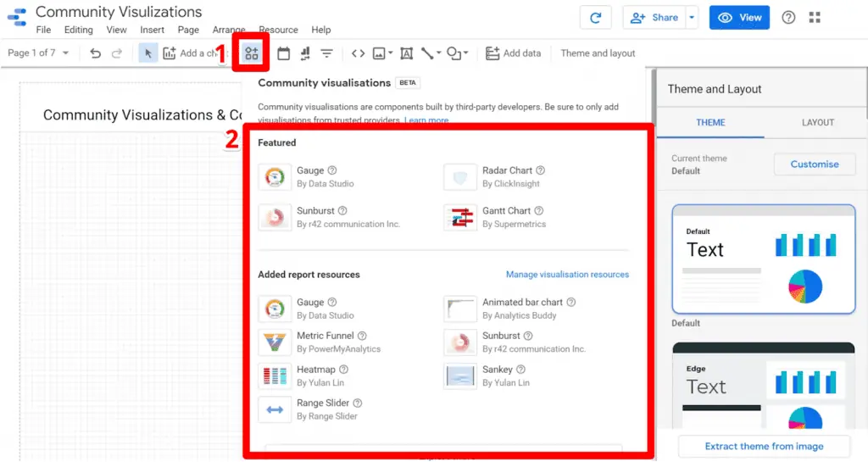
Task: Expand the Share button dropdown arrow
Action: pyautogui.click(x=692, y=18)
